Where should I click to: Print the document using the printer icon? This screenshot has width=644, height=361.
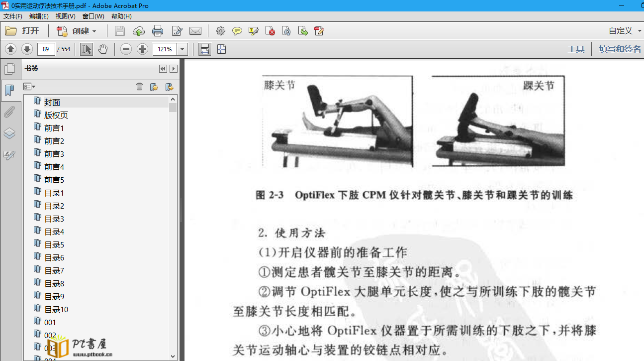pos(158,31)
